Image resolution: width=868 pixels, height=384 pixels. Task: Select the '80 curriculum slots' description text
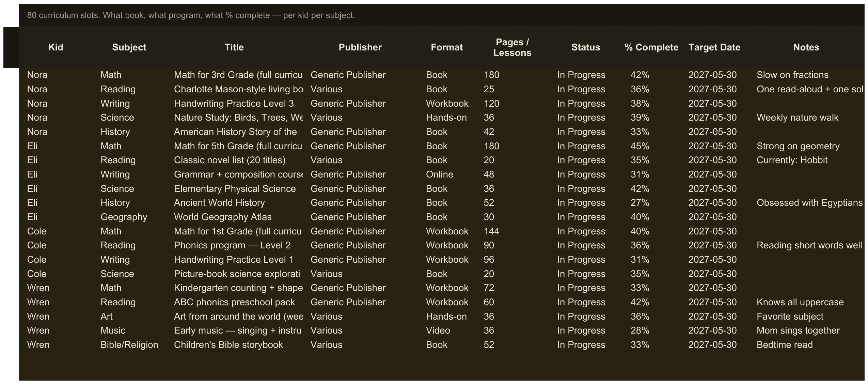(x=191, y=15)
